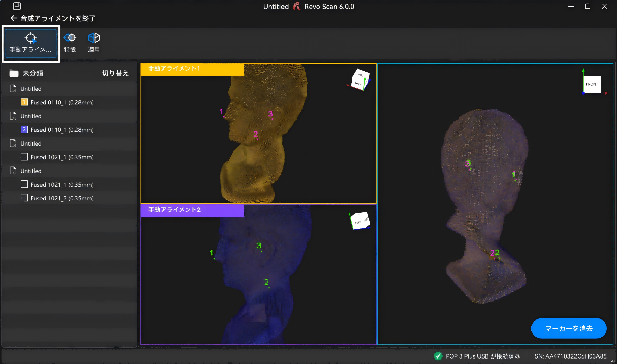Exit merge alignment via back arrow

(x=14, y=18)
